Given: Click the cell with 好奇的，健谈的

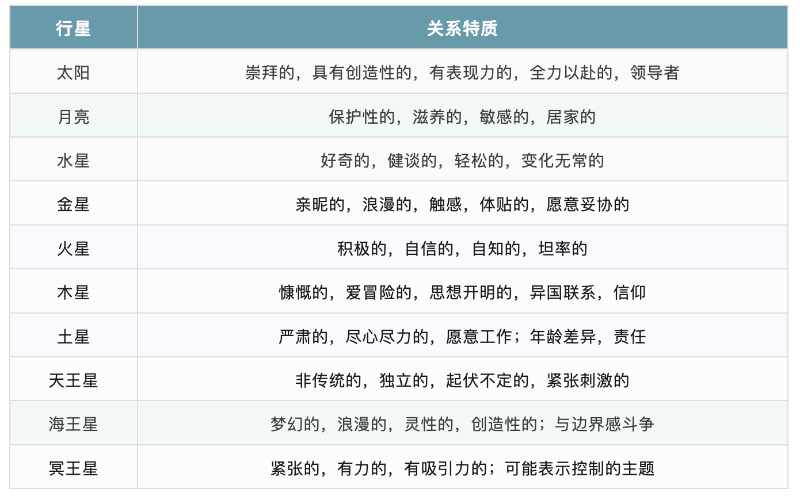Looking at the screenshot, I should coord(462,161).
